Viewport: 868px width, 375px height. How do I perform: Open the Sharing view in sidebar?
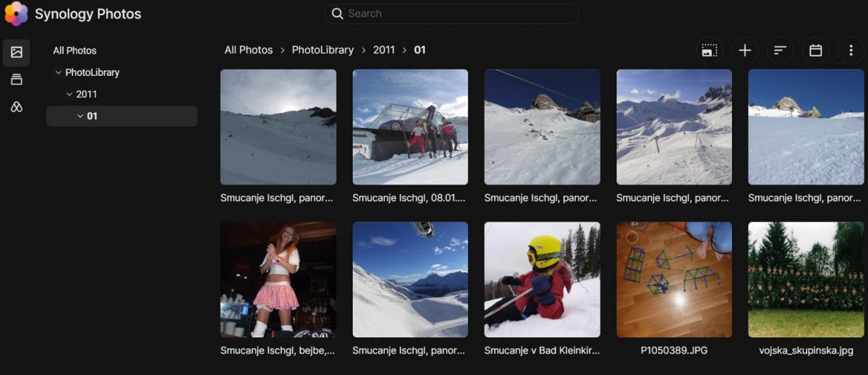[x=17, y=107]
